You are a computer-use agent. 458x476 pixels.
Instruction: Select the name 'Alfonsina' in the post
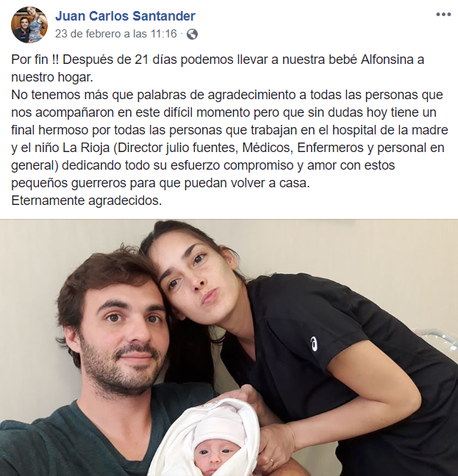tap(387, 59)
